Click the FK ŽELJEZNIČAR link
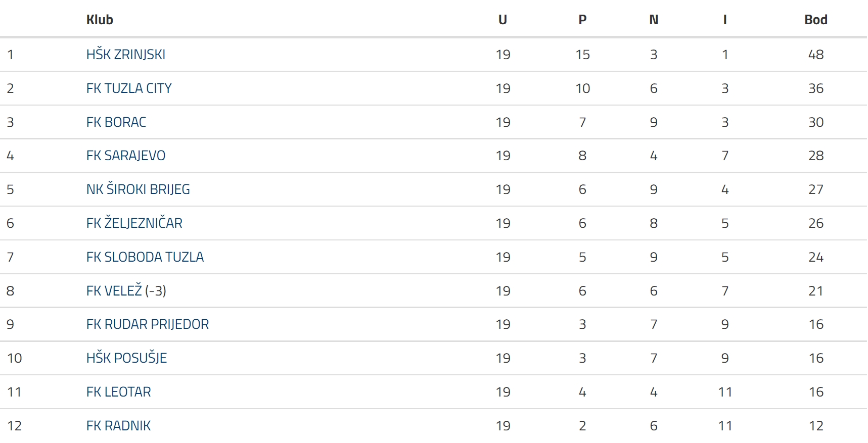 (x=134, y=223)
